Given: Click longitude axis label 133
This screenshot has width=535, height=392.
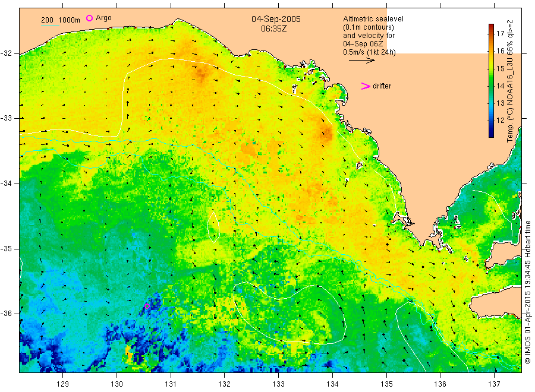Looking at the screenshot, I should point(278,384).
